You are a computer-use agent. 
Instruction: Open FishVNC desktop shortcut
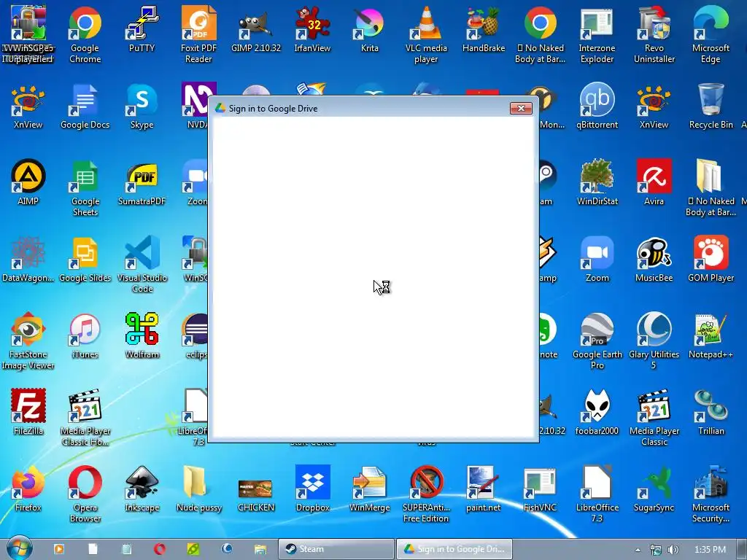pos(540,489)
